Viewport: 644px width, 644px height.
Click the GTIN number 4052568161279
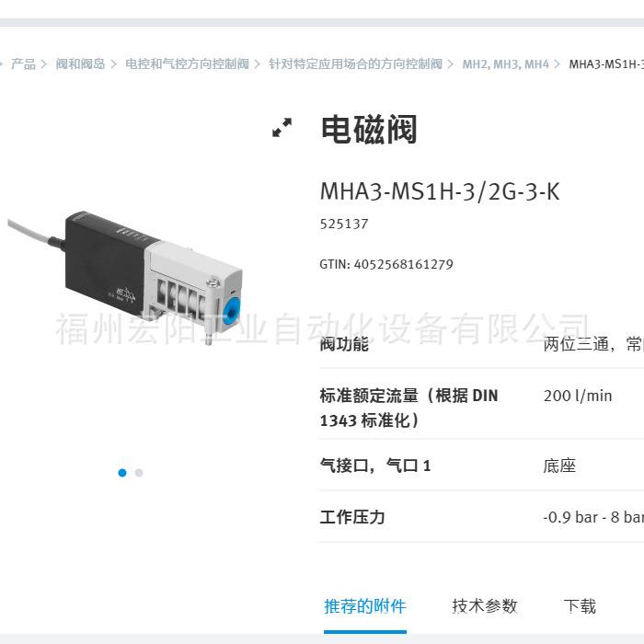[x=404, y=264]
